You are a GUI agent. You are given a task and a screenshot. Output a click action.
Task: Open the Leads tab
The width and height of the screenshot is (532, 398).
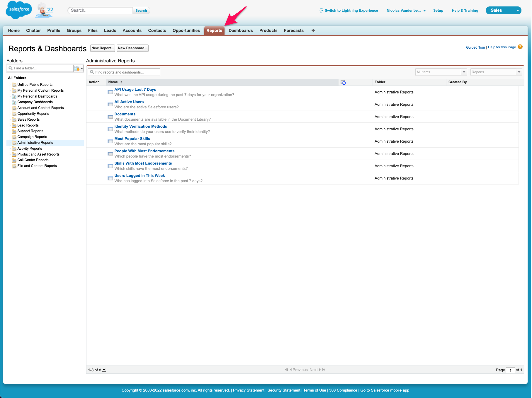[110, 30]
